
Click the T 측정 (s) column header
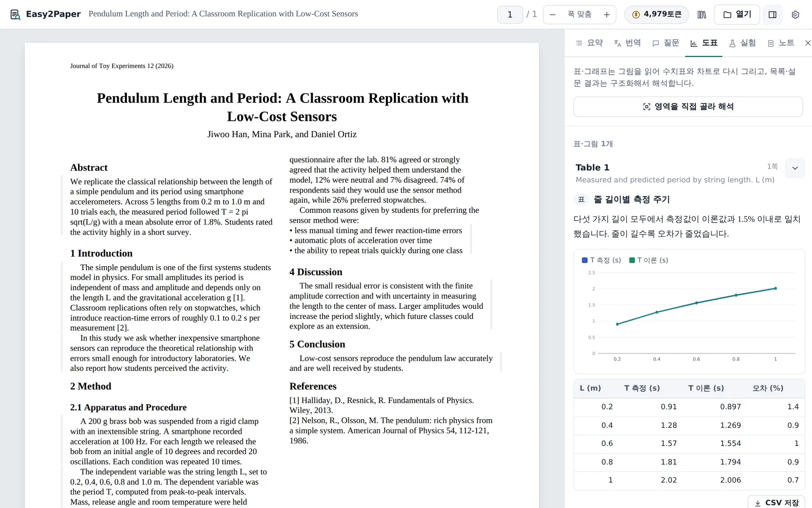pos(642,388)
